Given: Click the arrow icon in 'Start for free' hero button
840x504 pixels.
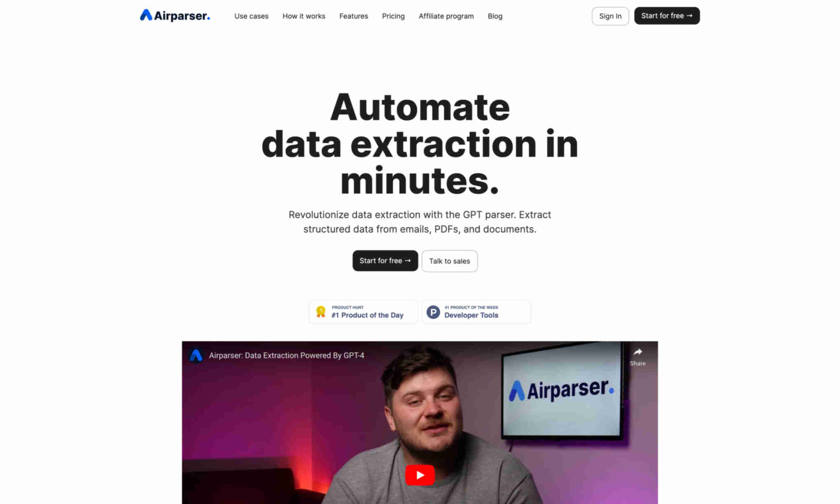Looking at the screenshot, I should (408, 260).
